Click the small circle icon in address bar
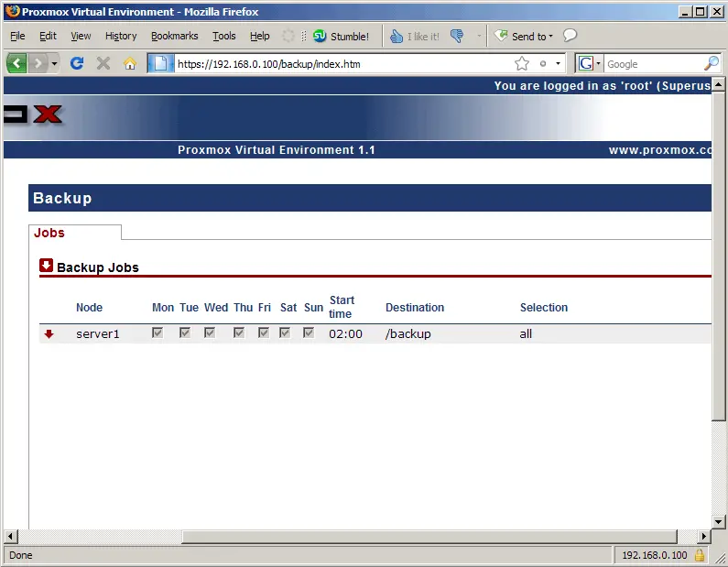 click(x=543, y=63)
